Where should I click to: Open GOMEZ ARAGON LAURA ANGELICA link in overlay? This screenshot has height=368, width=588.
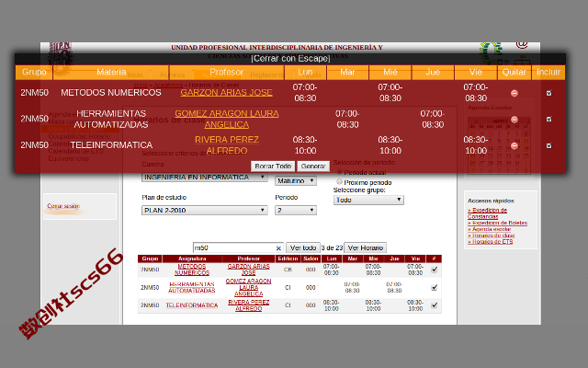(227, 119)
